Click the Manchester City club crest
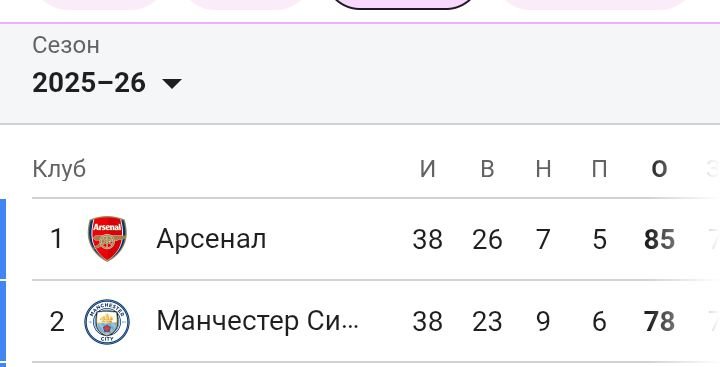720x367 pixels. pos(107,322)
